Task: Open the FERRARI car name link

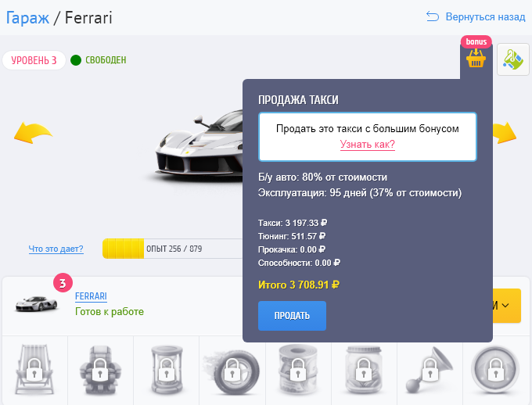Action: coord(91,296)
